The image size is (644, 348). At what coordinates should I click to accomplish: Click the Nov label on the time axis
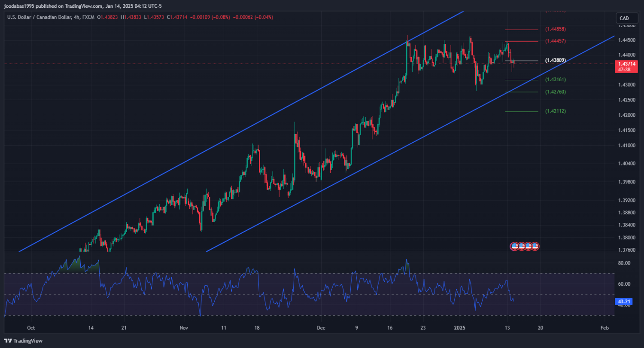point(184,328)
